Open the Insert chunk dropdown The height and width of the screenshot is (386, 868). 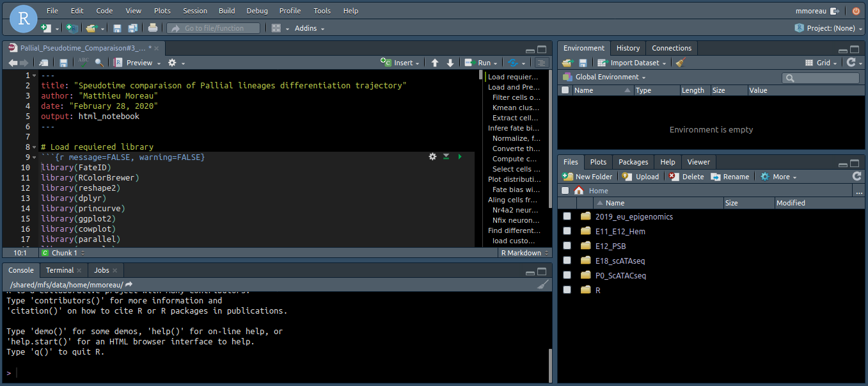pyautogui.click(x=400, y=63)
